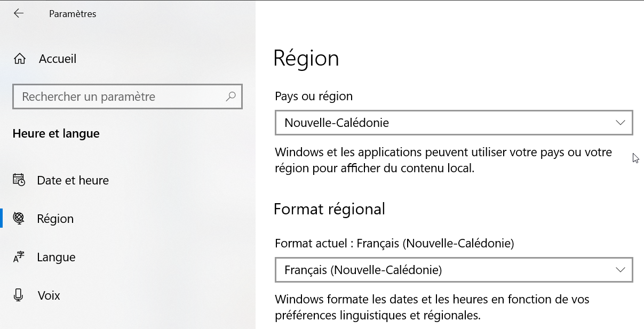Click the Heure et langue section heading
644x329 pixels.
(x=56, y=133)
